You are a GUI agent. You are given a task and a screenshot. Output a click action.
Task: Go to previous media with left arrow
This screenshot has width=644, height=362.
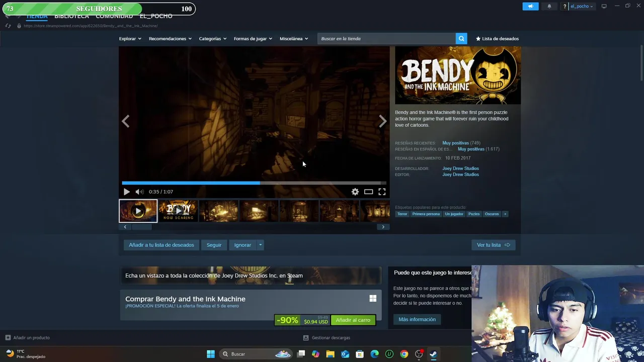(x=125, y=121)
